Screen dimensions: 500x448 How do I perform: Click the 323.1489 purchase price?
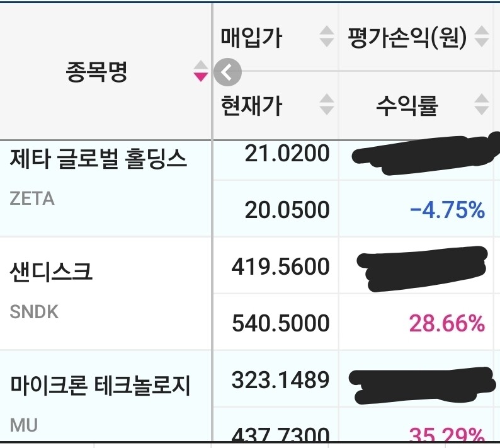coord(281,380)
